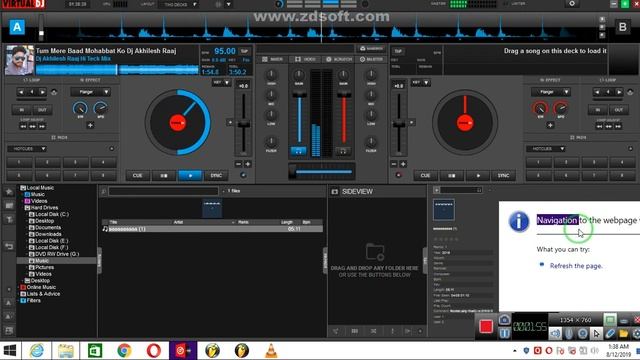The image size is (640, 360).
Task: Switch to SCRATCH tab
Action: point(338,60)
